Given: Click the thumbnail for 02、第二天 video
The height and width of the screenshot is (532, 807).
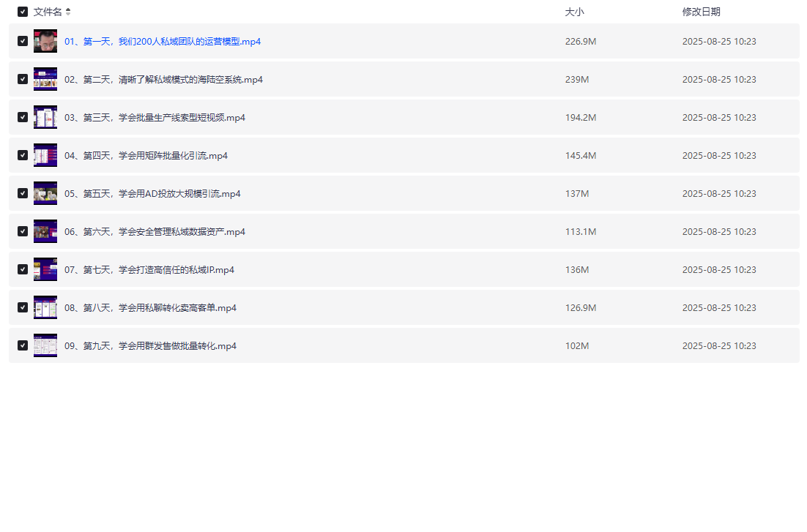Looking at the screenshot, I should (45, 79).
